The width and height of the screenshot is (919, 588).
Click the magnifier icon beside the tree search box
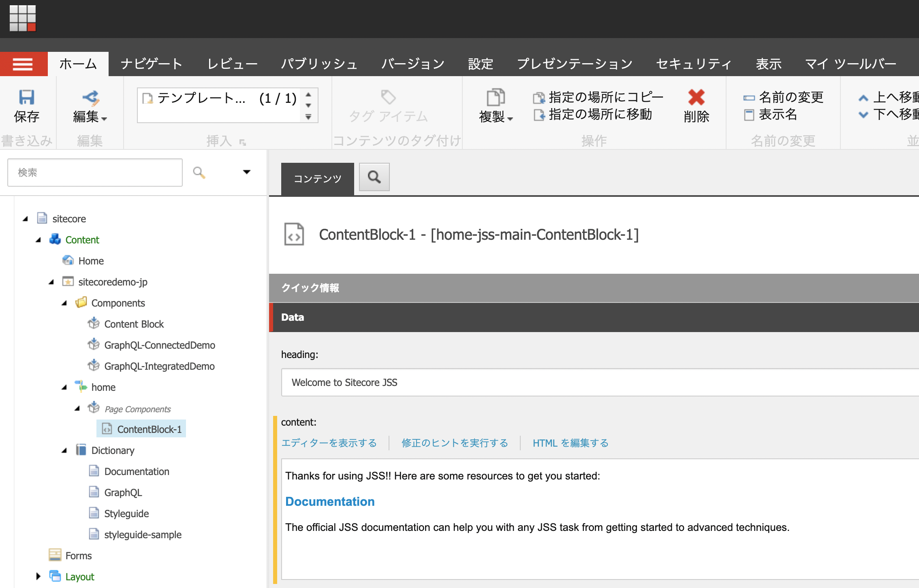tap(199, 173)
